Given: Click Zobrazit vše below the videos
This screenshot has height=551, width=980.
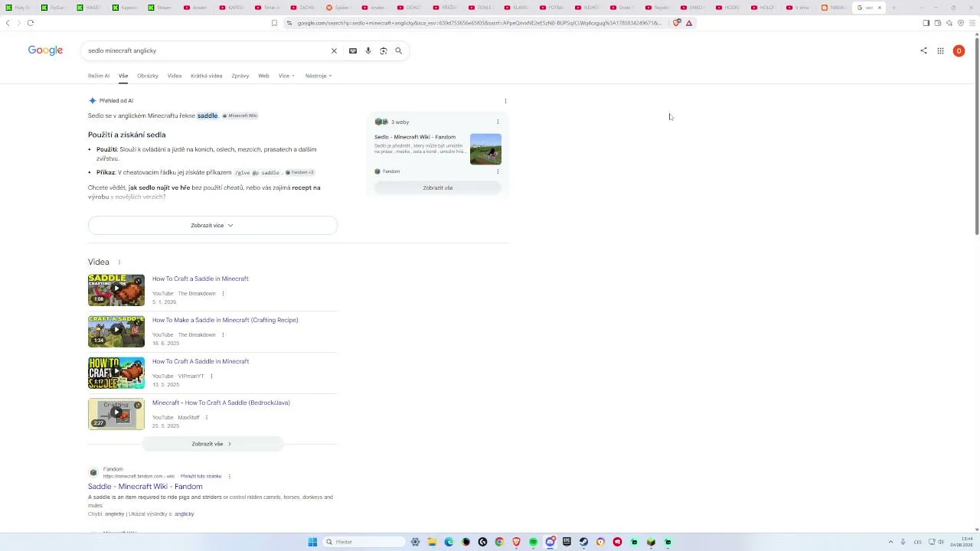Looking at the screenshot, I should (212, 444).
